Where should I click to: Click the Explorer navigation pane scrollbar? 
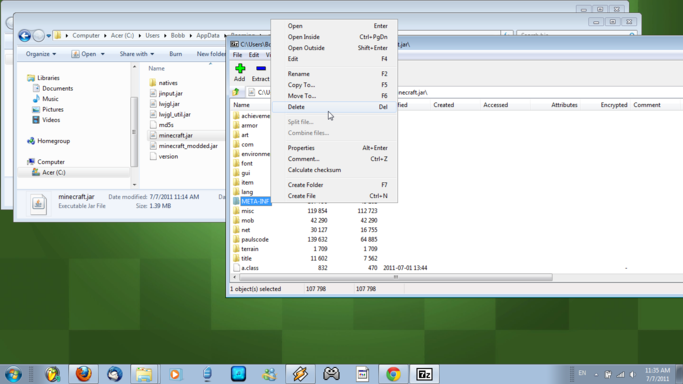click(134, 132)
